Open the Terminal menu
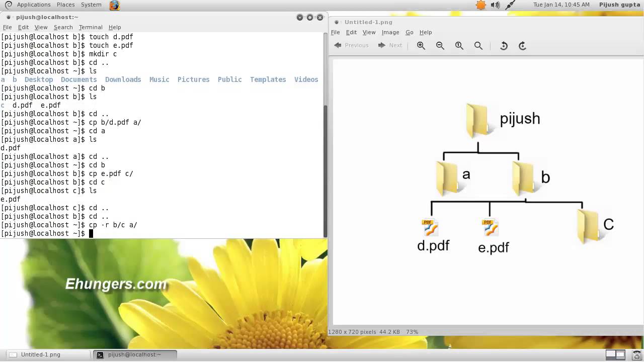This screenshot has width=644, height=362. tap(91, 27)
